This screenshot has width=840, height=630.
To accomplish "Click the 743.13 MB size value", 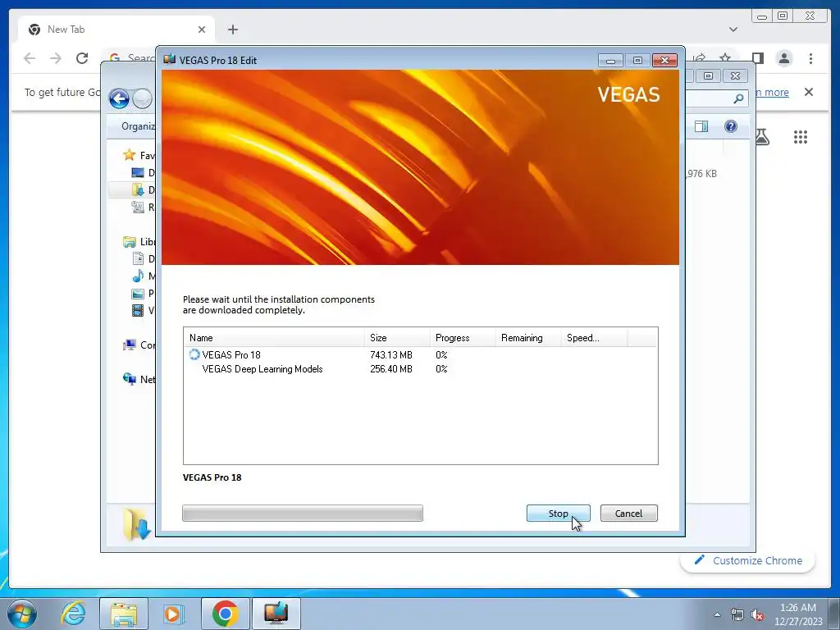I will [391, 354].
